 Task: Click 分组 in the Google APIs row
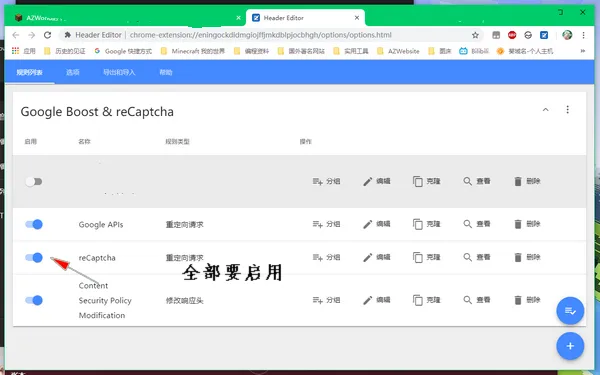coord(326,224)
